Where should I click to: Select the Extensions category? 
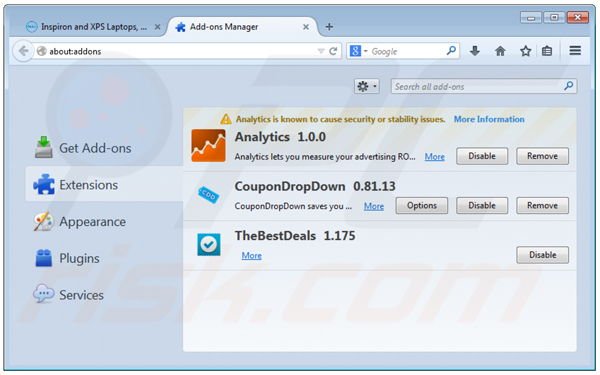point(104,185)
